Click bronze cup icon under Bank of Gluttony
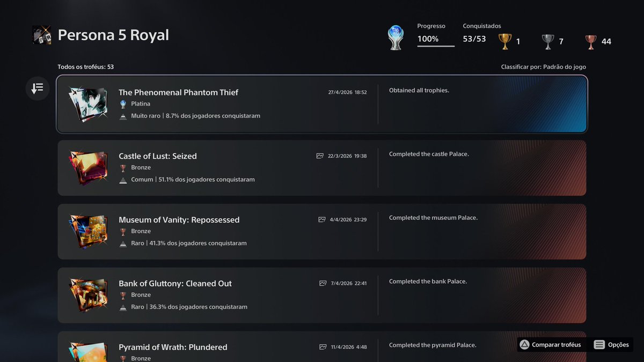 pos(123,295)
